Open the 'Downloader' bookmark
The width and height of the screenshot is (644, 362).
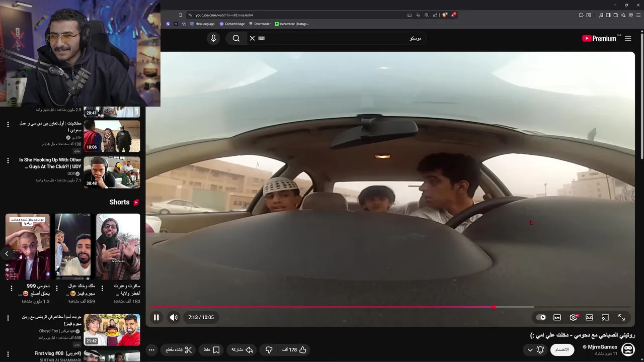pos(260,24)
